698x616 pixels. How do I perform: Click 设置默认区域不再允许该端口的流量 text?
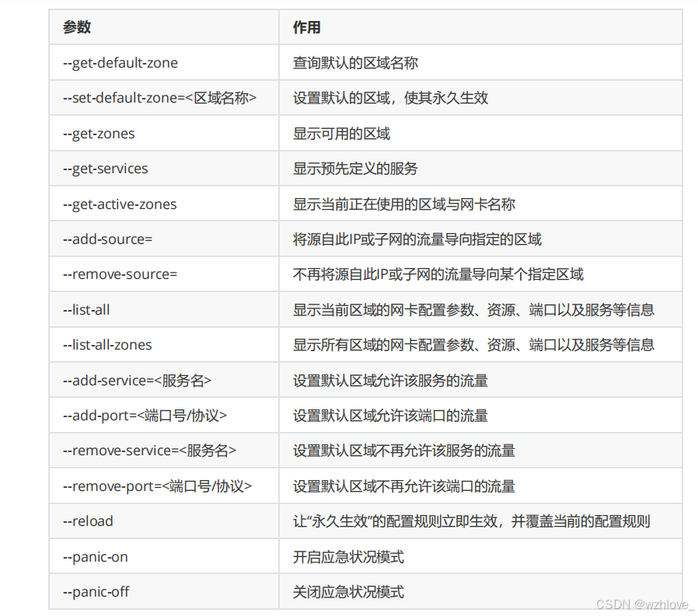[404, 486]
